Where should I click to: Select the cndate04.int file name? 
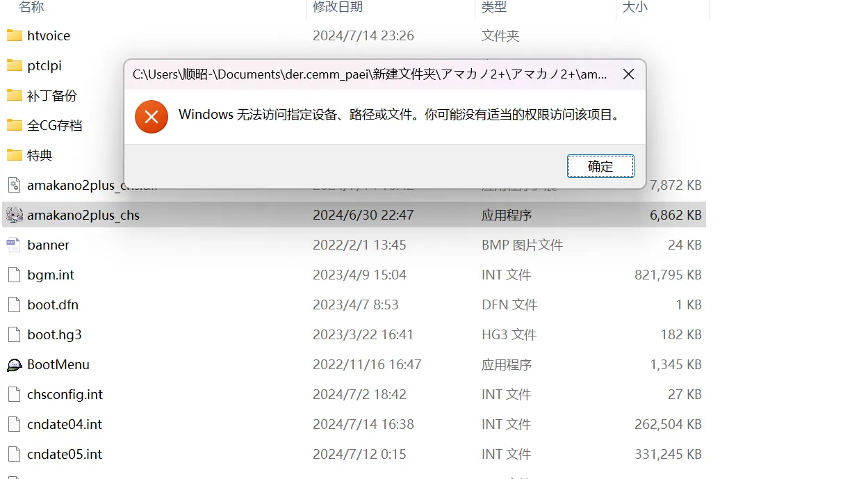pyautogui.click(x=65, y=424)
